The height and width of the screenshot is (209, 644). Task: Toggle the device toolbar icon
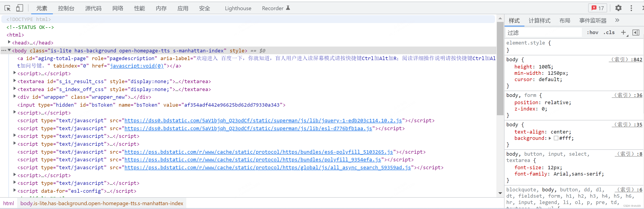[x=19, y=8]
